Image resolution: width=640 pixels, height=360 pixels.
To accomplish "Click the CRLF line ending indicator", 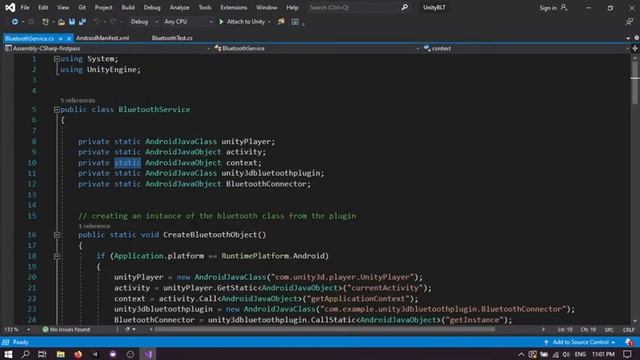I will click(629, 329).
